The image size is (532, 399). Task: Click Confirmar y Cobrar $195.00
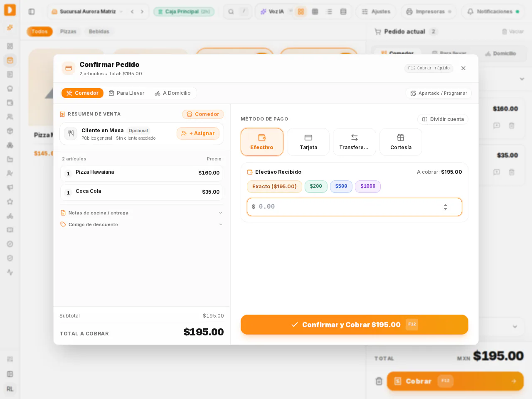click(355, 325)
